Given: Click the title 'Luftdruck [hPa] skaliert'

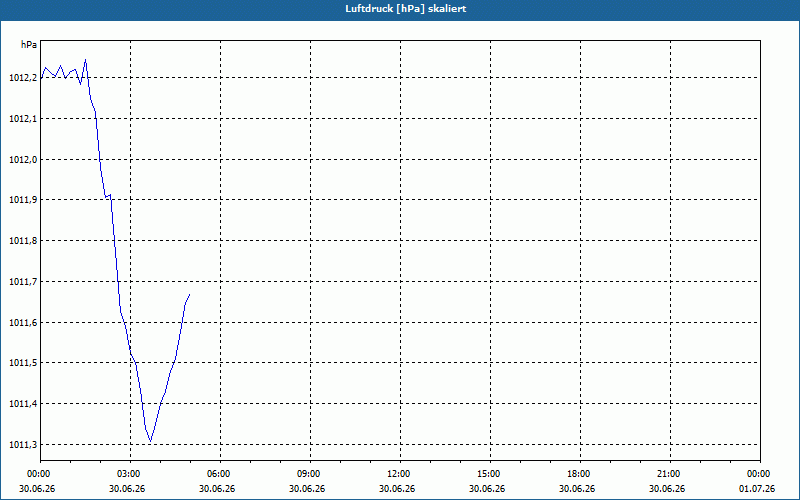Looking at the screenshot, I should [406, 9].
